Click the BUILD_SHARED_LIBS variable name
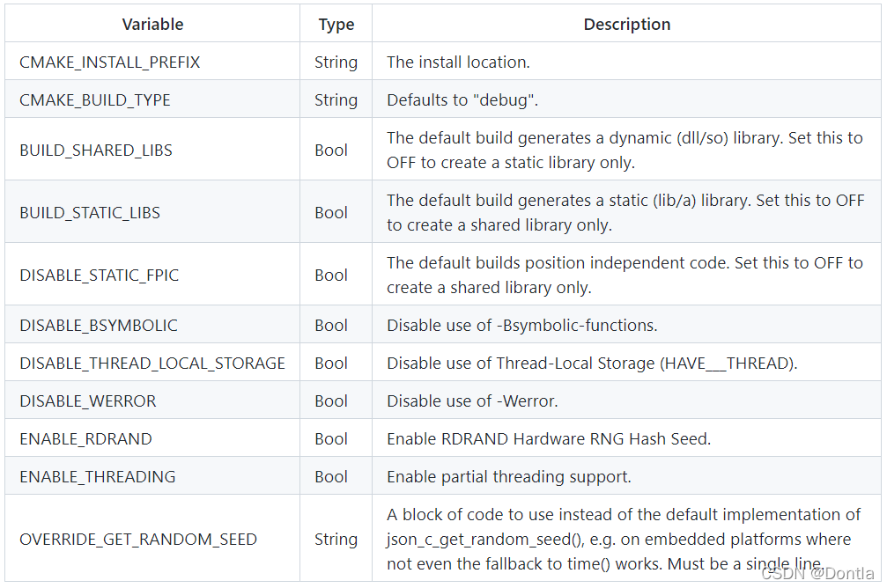887x588 pixels. tap(96, 151)
